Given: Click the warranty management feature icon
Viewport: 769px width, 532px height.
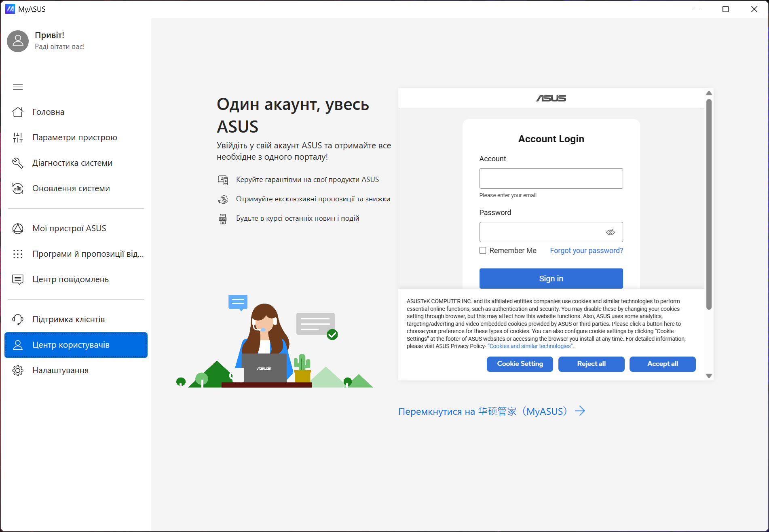Looking at the screenshot, I should click(x=223, y=180).
